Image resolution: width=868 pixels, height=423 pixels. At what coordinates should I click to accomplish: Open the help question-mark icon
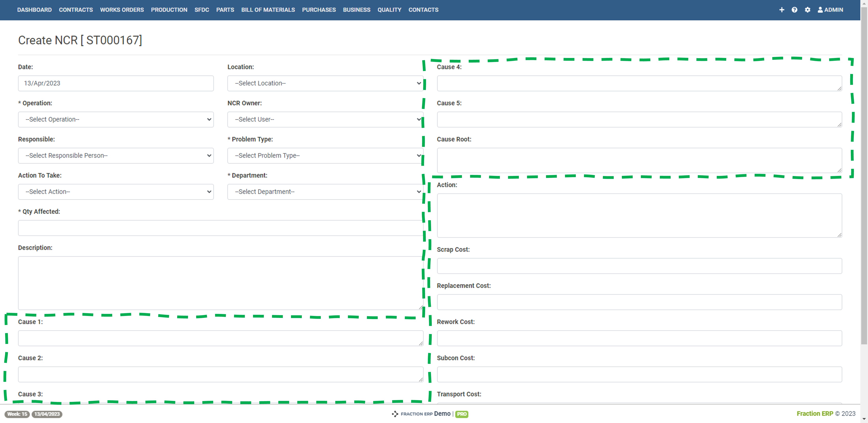(794, 10)
